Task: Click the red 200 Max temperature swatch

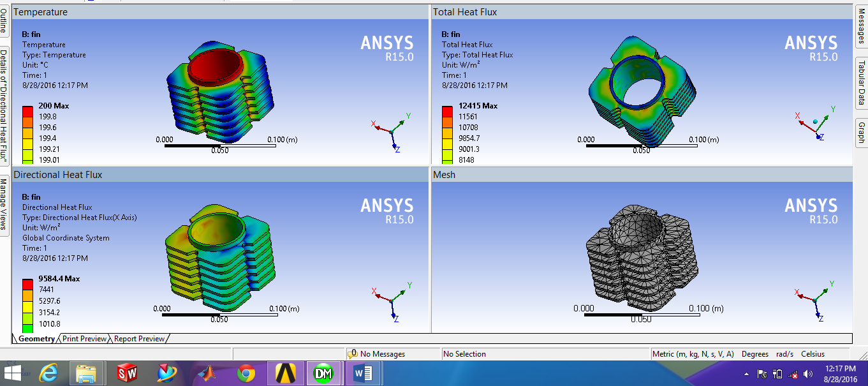Action: click(x=27, y=112)
